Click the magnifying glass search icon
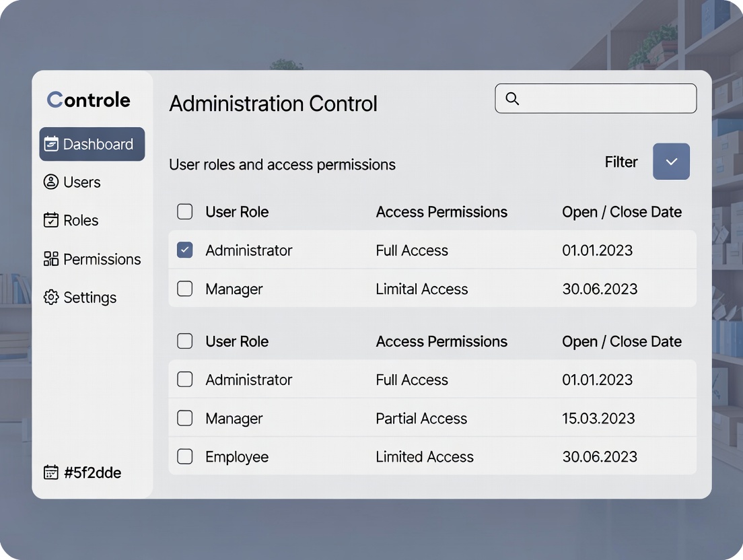This screenshot has width=743, height=560. tap(512, 99)
